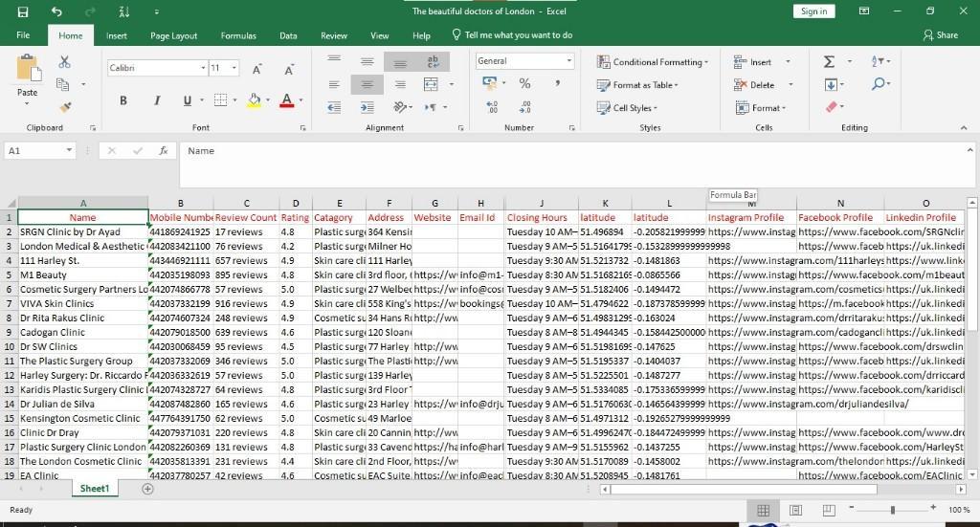Open the Calibri font name dropdown
Screen dimensions: 980x527
[x=203, y=68]
